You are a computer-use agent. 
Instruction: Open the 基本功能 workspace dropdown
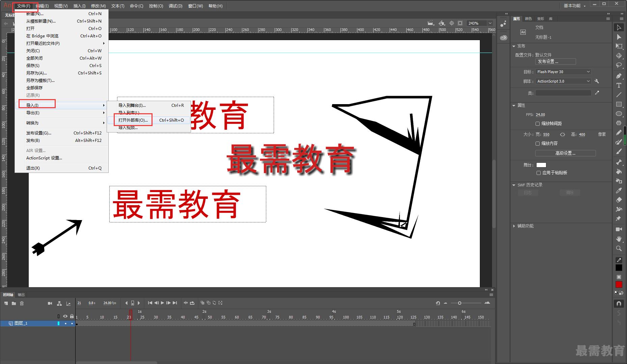tap(575, 6)
